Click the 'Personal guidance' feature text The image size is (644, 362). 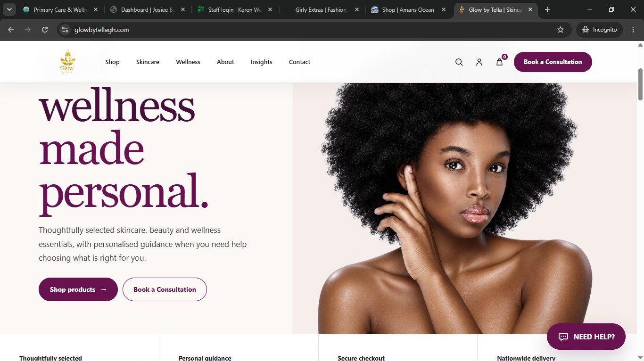[x=205, y=358]
